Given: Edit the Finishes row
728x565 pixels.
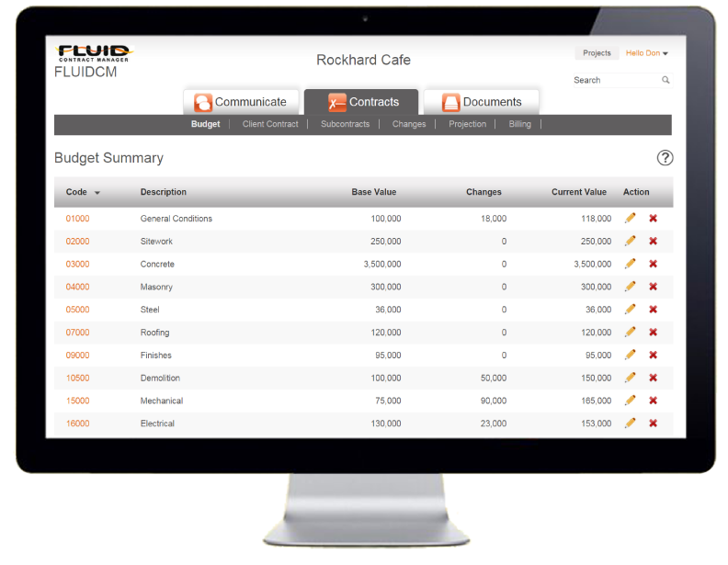Looking at the screenshot, I should click(630, 355).
